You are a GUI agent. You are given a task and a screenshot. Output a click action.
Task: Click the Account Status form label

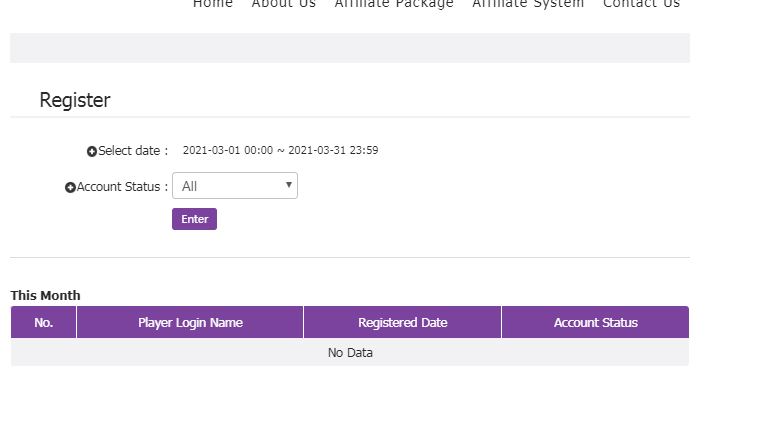click(x=122, y=187)
